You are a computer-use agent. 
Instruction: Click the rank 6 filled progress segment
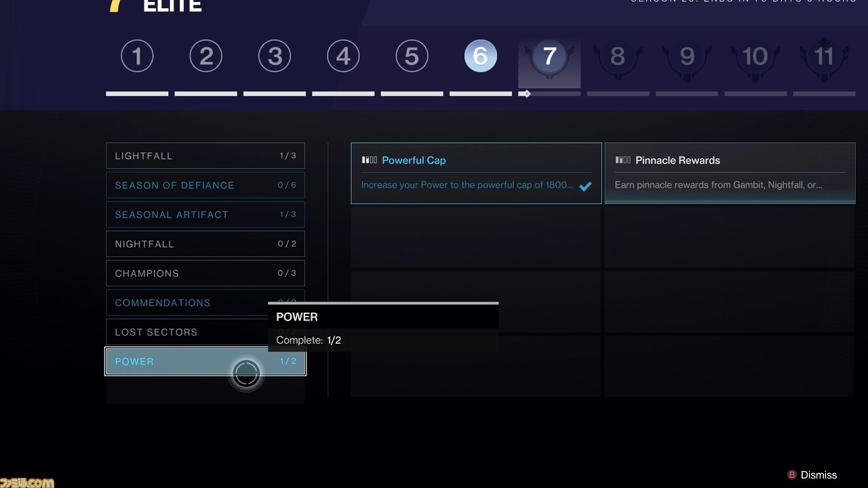480,94
